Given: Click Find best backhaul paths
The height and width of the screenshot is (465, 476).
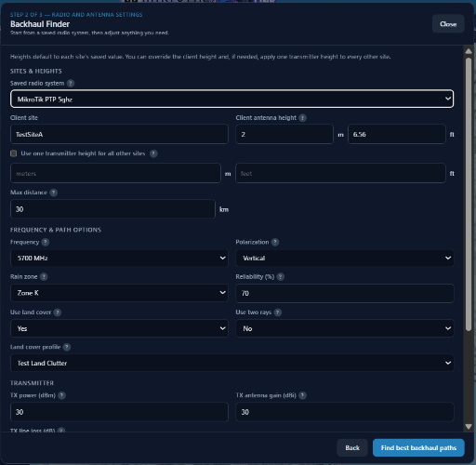Looking at the screenshot, I should [418, 447].
